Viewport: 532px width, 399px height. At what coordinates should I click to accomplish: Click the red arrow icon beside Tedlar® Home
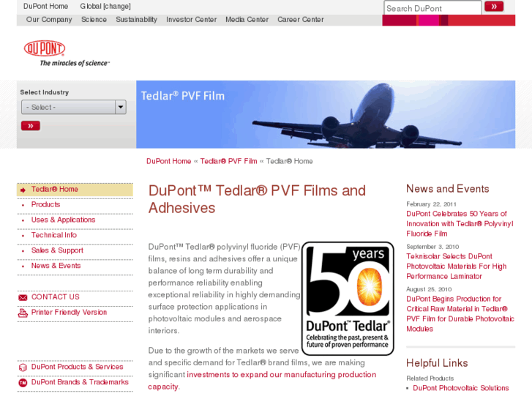(x=23, y=190)
